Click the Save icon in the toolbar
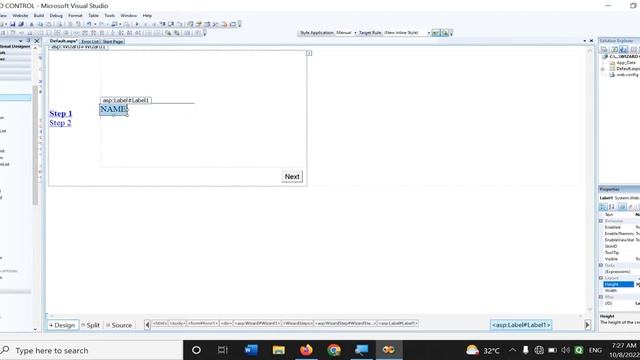 (13, 24)
